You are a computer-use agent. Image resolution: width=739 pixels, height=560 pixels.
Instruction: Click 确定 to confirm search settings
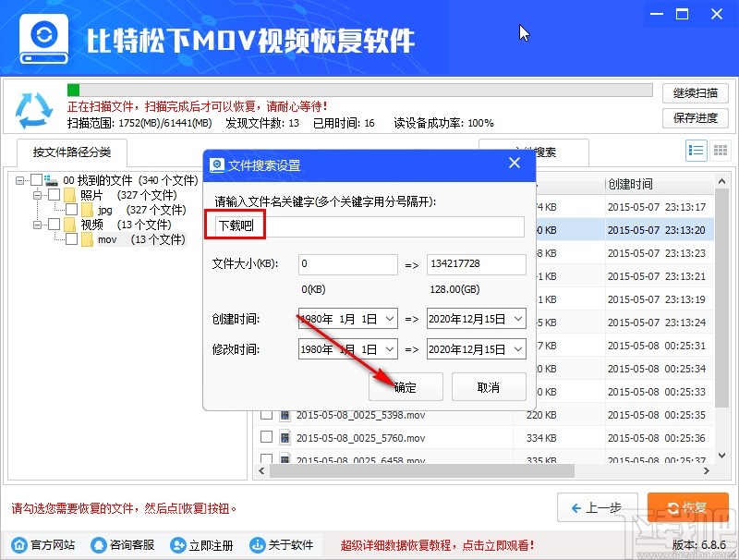[406, 387]
